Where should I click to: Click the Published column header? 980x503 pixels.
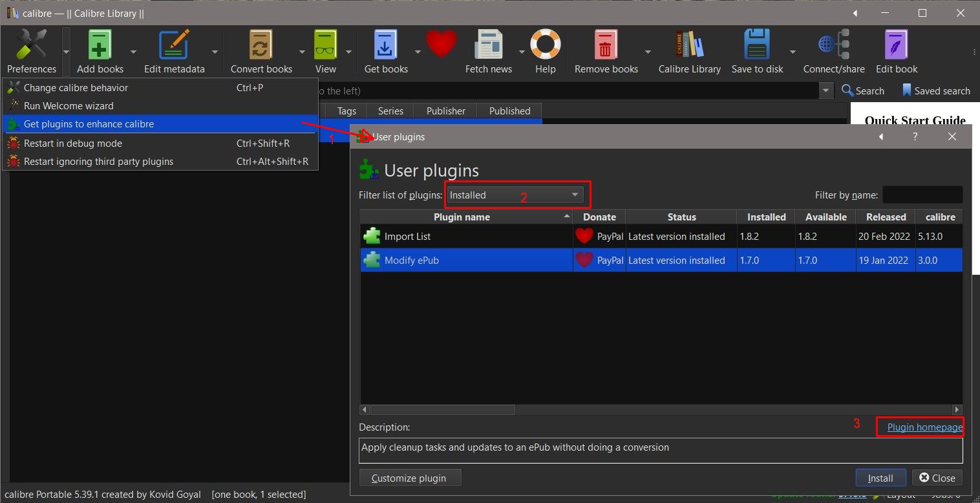(509, 111)
